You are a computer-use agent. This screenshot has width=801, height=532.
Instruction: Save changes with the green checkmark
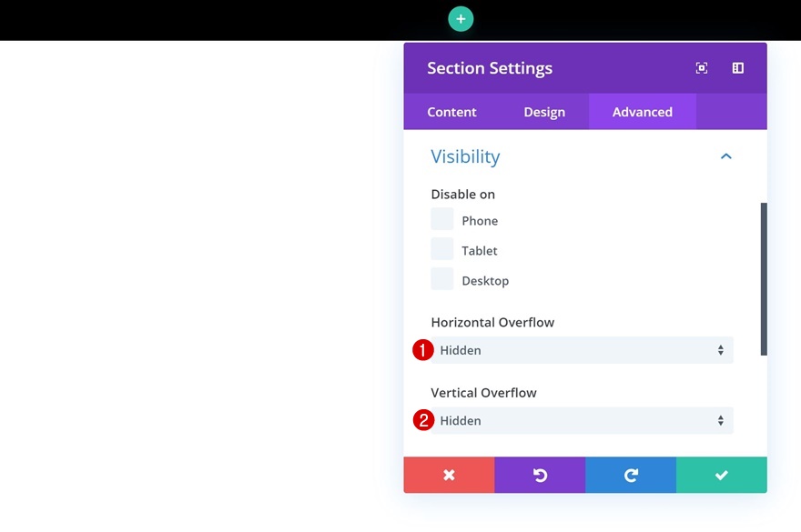click(x=722, y=475)
